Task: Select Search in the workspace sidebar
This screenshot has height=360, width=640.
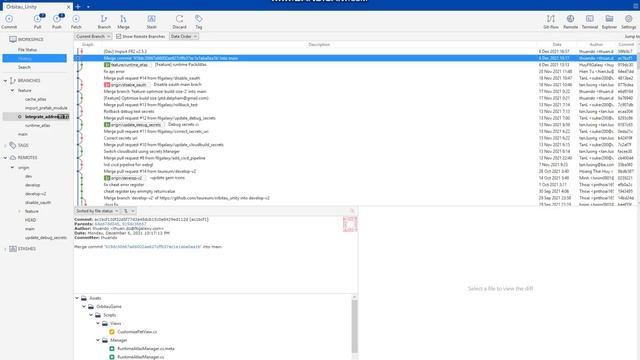Action: coord(24,67)
